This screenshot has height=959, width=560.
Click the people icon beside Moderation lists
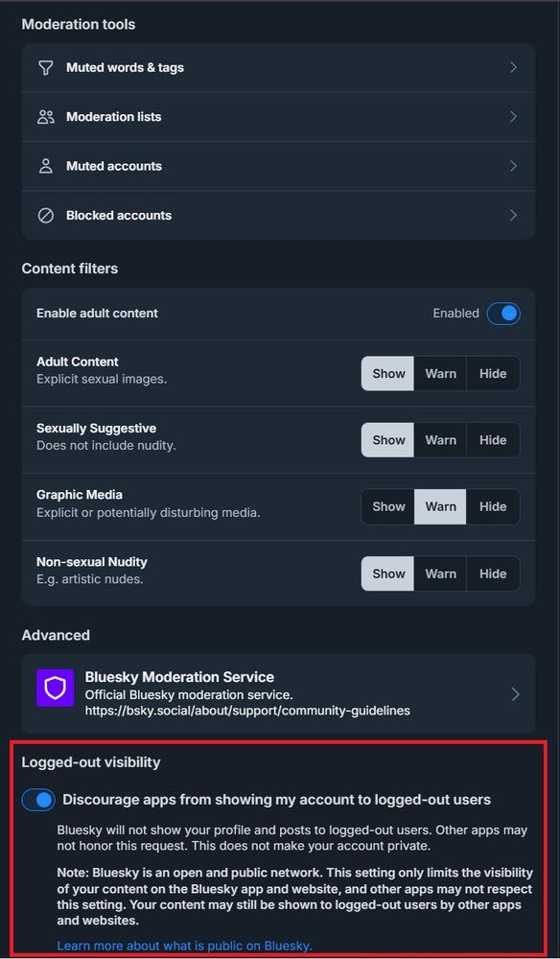click(x=46, y=117)
